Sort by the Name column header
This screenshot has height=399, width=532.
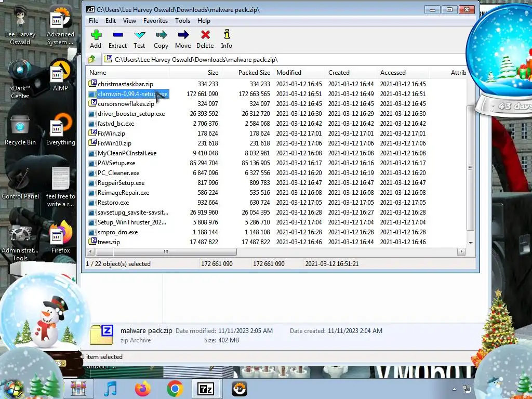point(128,73)
